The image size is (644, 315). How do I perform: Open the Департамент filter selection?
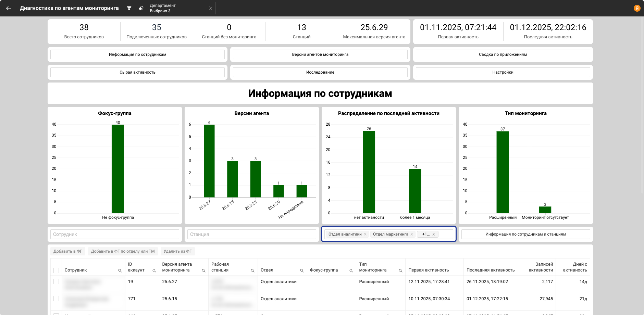[x=177, y=8]
